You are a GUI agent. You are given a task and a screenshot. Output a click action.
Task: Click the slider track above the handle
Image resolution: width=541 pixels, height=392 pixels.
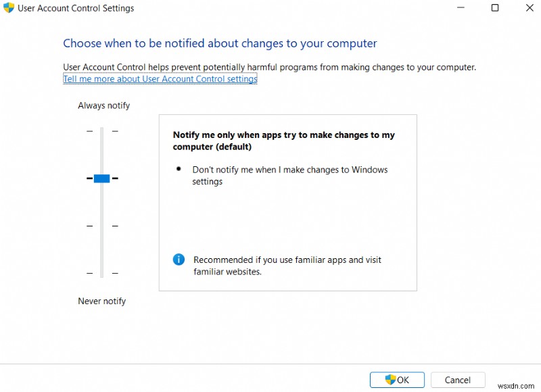coord(101,149)
